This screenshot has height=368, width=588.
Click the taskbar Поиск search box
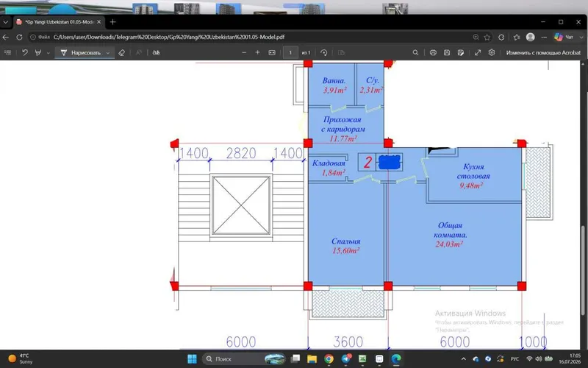click(244, 359)
